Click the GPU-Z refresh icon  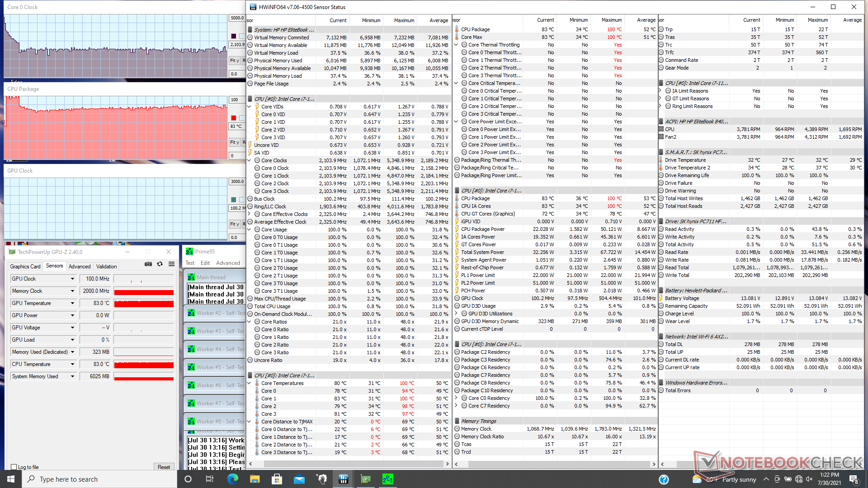coord(160,264)
